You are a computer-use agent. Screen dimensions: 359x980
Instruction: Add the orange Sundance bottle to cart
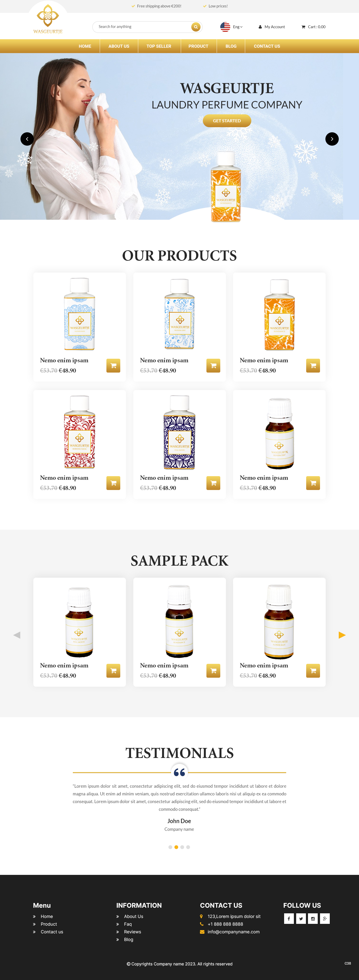[x=313, y=366]
